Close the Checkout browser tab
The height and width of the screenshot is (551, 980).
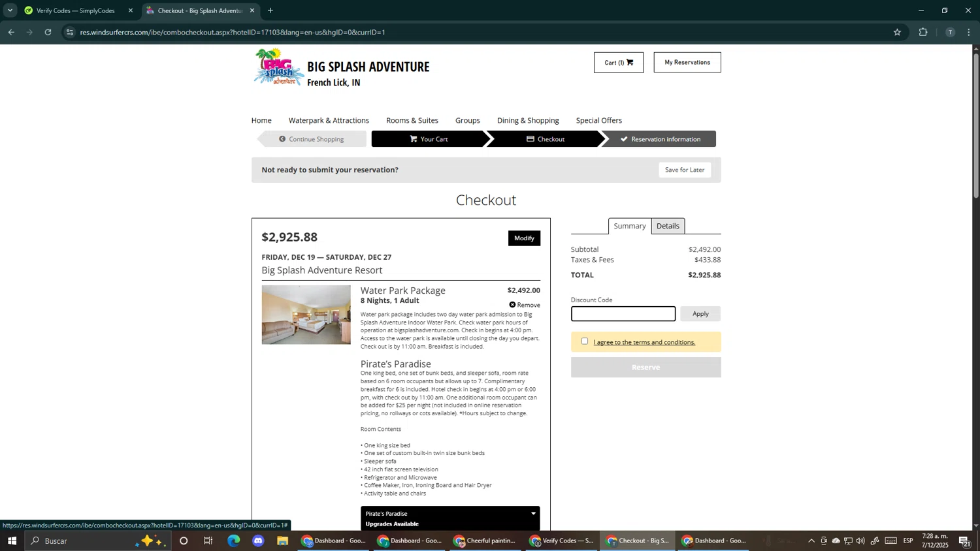coord(252,11)
